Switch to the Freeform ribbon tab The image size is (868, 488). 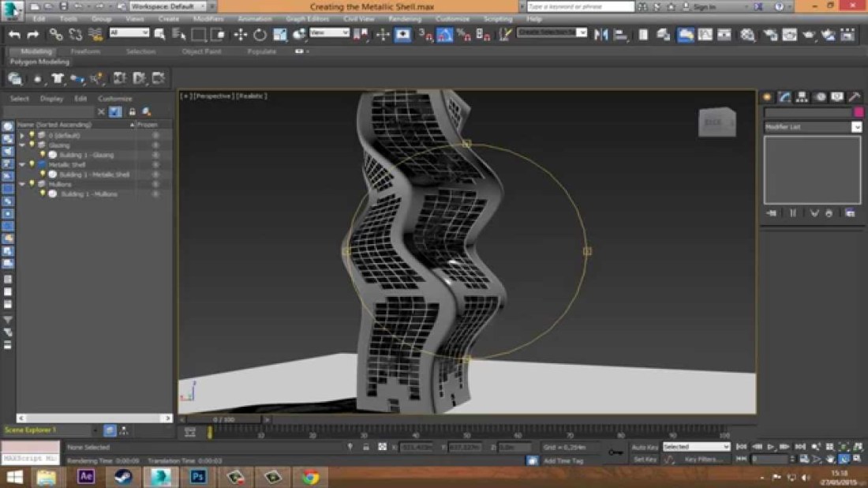(85, 51)
